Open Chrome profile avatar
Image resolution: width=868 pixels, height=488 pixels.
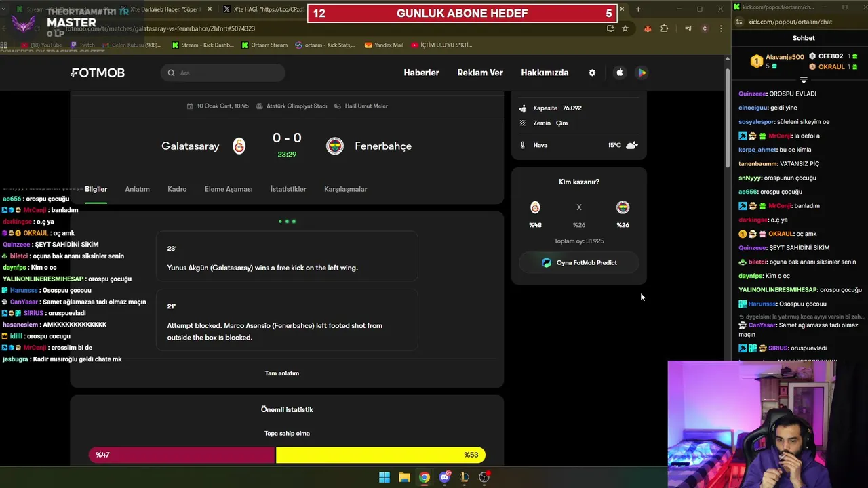click(705, 28)
